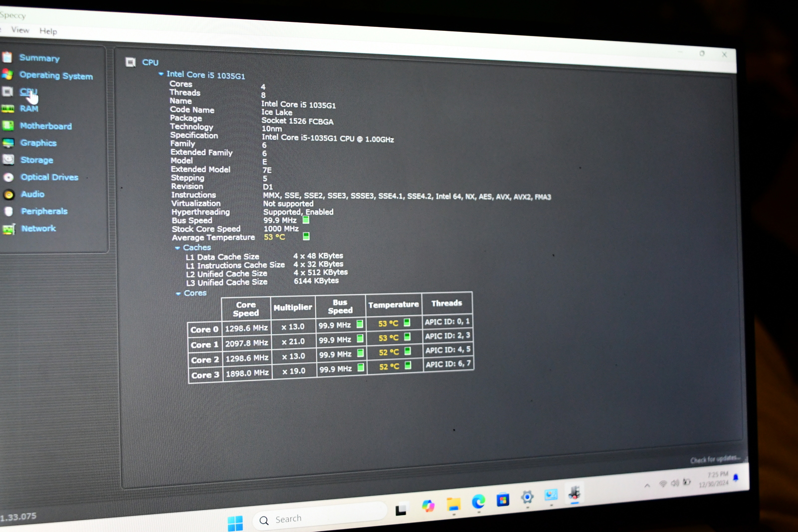Select the Core 2 row label
This screenshot has height=532, width=798.
[x=205, y=359]
